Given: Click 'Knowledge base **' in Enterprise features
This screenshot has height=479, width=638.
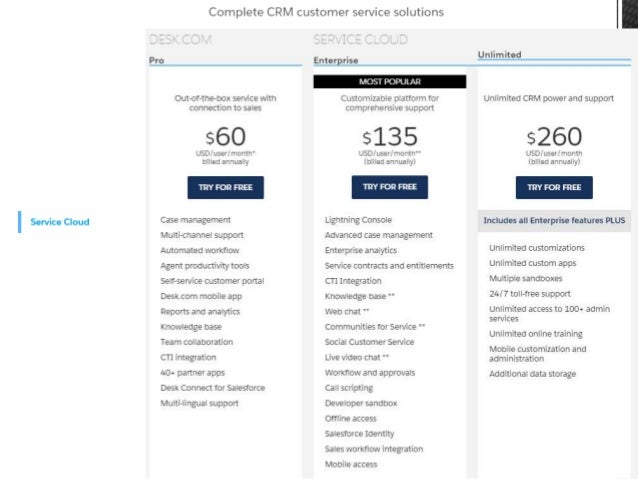Looking at the screenshot, I should click(360, 296).
